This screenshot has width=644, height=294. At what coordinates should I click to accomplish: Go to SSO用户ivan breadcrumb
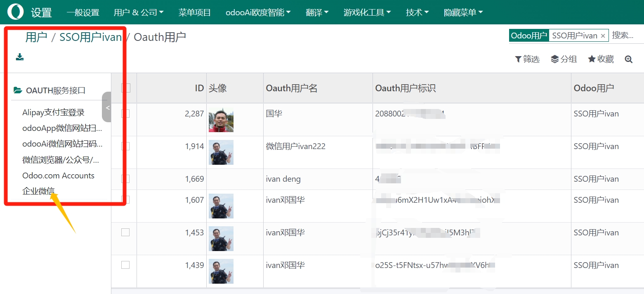point(91,37)
